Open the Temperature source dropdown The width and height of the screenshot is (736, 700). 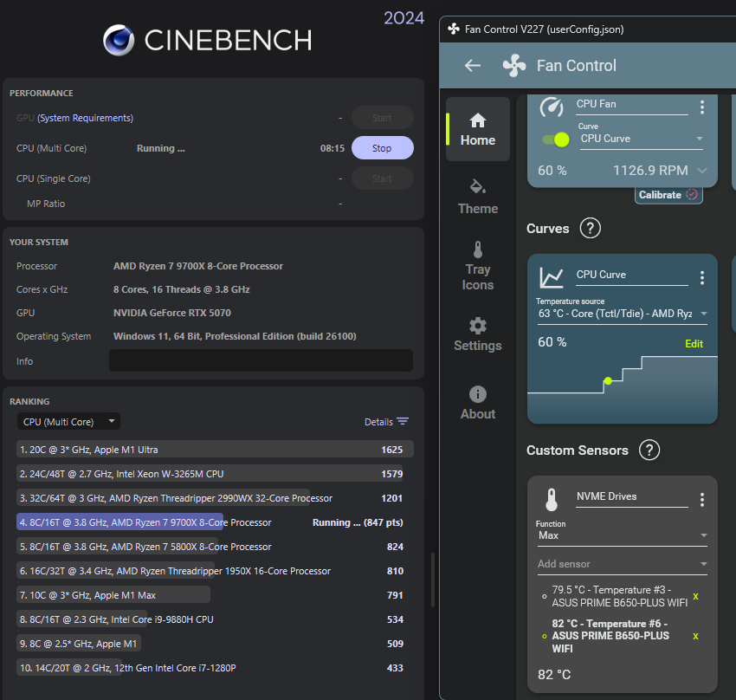click(623, 314)
